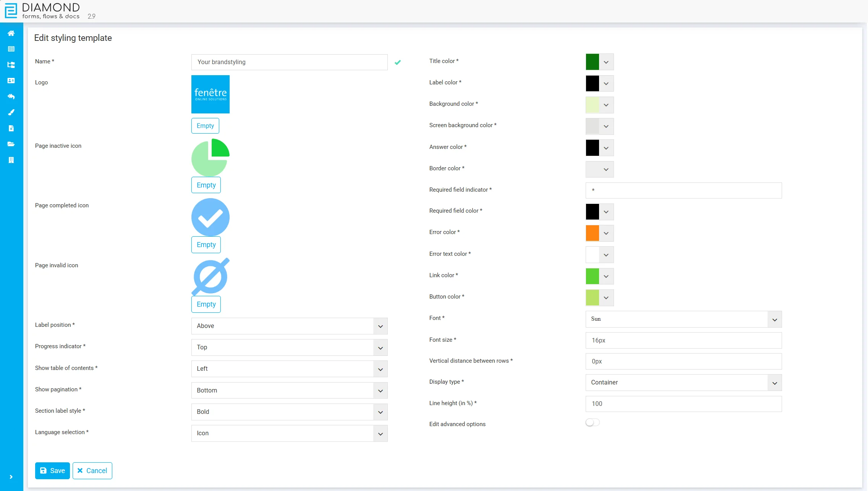Expand the Font dropdown showing Sun
This screenshot has height=491, width=868.
[683, 319]
